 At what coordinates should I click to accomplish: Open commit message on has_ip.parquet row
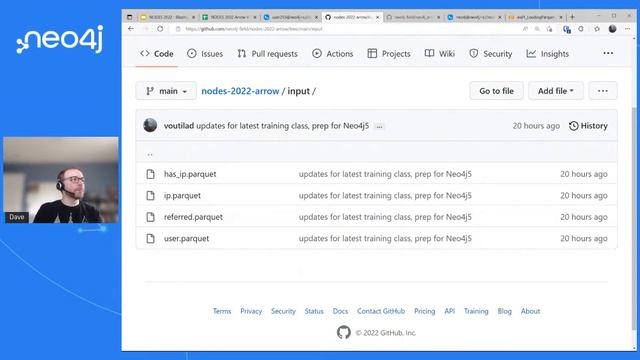tap(385, 174)
